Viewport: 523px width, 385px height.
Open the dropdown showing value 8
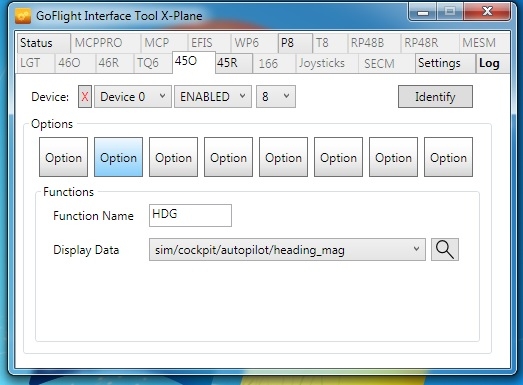point(276,97)
